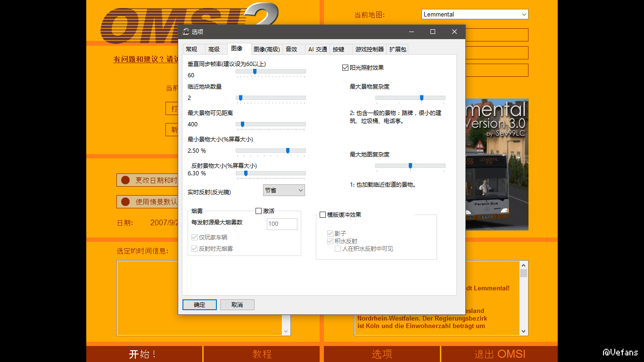The image size is (644, 362).
Task: Click the 使用情景默认 button in main menu
Action: 148,202
